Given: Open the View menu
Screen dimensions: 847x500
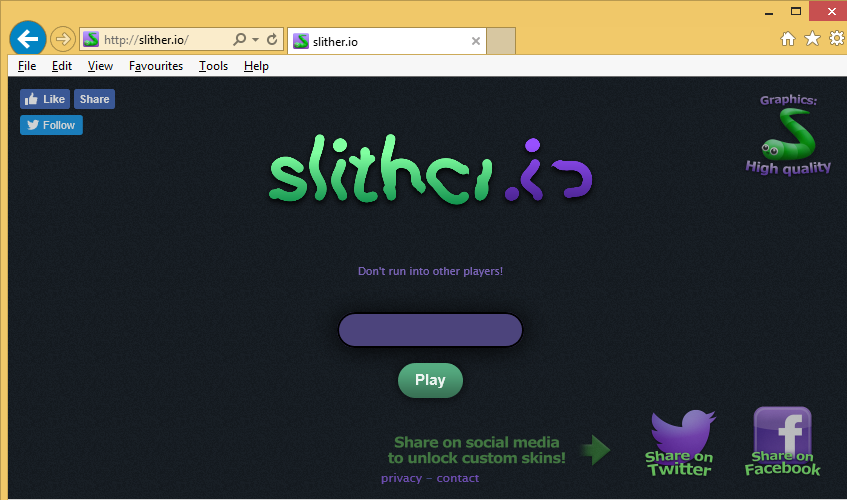Looking at the screenshot, I should coord(100,66).
